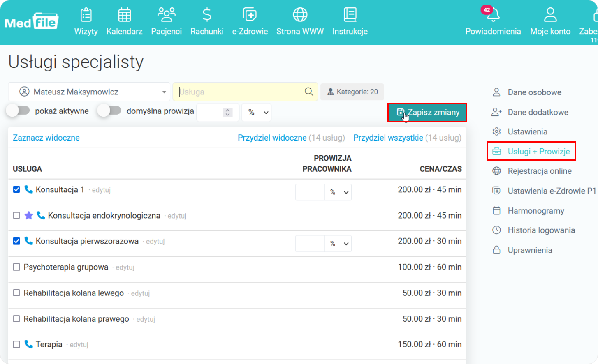Viewport: 598px width, 364px height.
Task: Click the clock icon beside Historia logowania
Action: [x=496, y=230]
